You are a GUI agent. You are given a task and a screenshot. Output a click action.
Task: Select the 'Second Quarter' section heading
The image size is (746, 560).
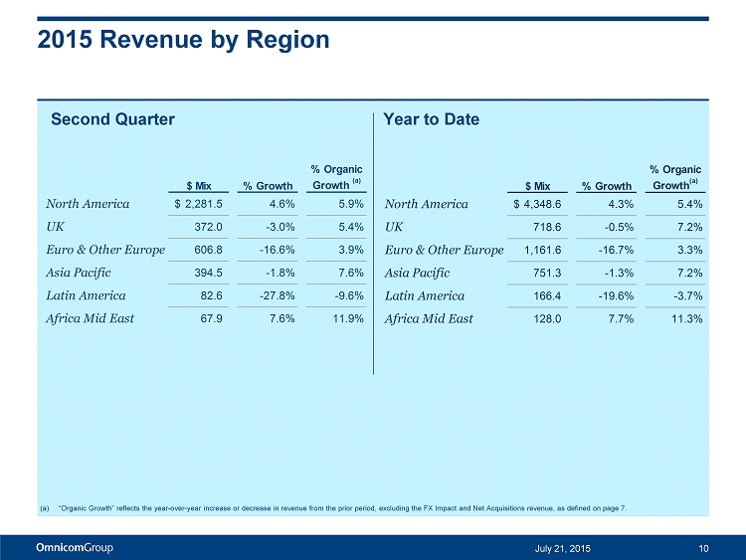pos(112,119)
